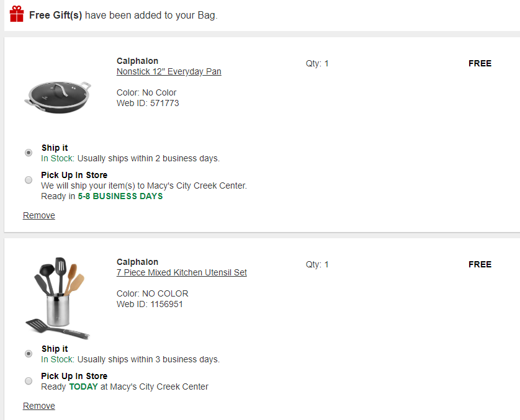This screenshot has width=520, height=420.
Task: Remove the Everyday Pan from bag
Action: click(x=39, y=215)
